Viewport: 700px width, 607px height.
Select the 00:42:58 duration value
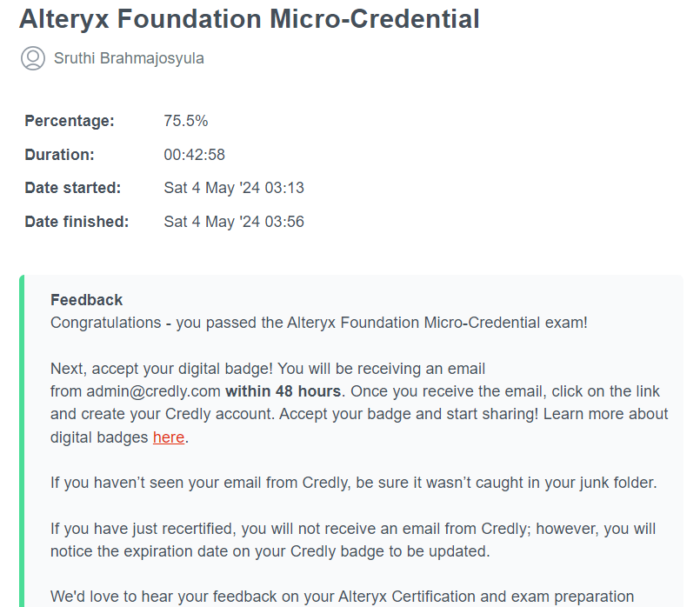[x=194, y=155]
